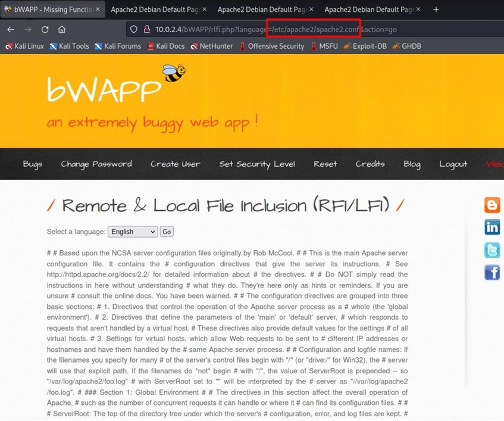This screenshot has height=421, width=504.
Task: Open the Kali Forums bookmark
Action: click(x=118, y=46)
